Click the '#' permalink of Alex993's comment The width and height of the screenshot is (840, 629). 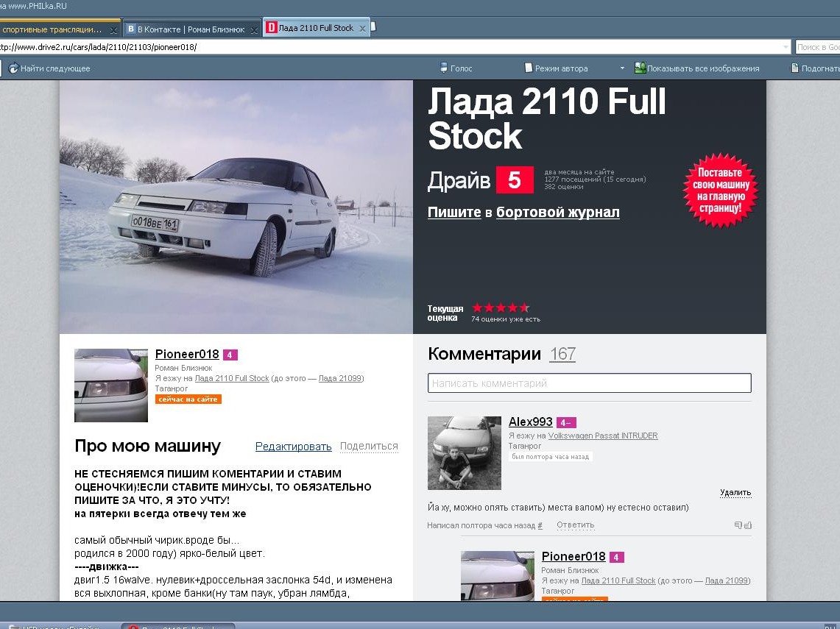[x=540, y=526]
